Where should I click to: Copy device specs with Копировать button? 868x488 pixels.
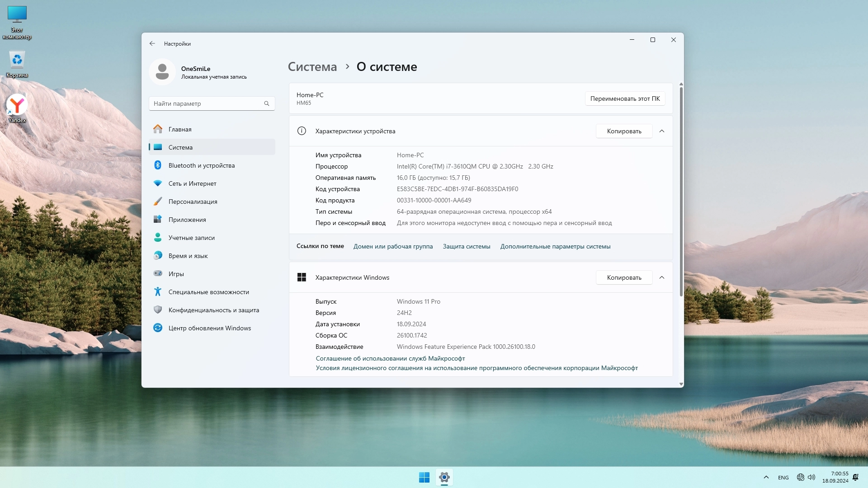624,131
